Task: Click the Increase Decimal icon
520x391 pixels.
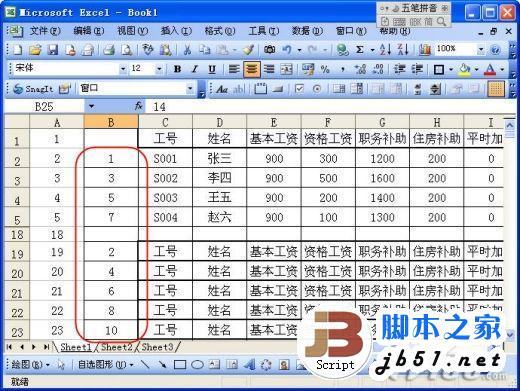Action: click(x=360, y=69)
